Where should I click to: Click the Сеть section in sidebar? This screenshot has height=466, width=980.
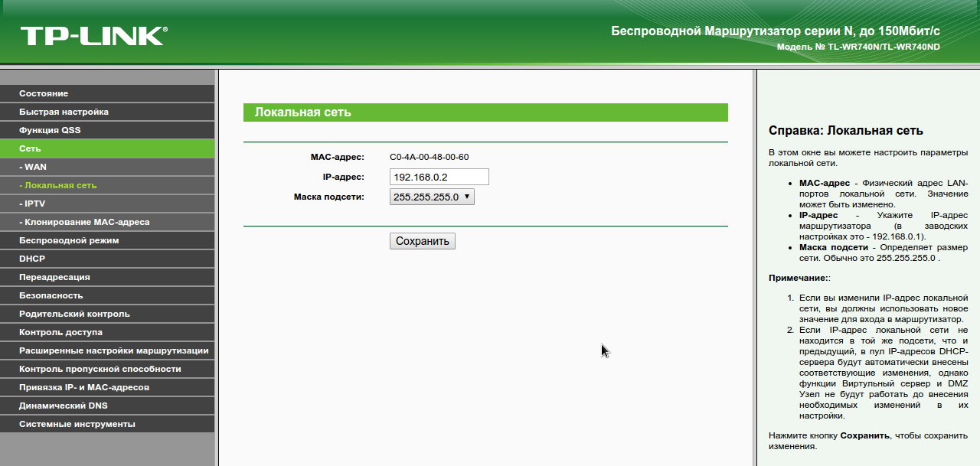click(x=107, y=148)
